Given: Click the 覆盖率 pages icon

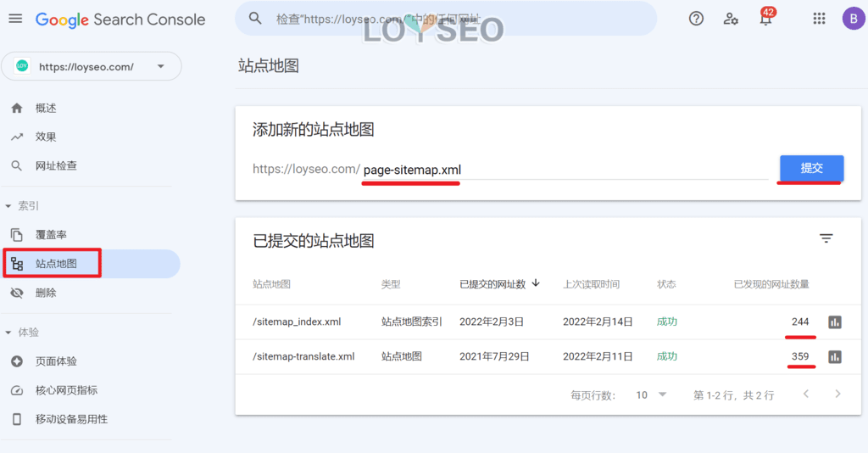Looking at the screenshot, I should (17, 235).
